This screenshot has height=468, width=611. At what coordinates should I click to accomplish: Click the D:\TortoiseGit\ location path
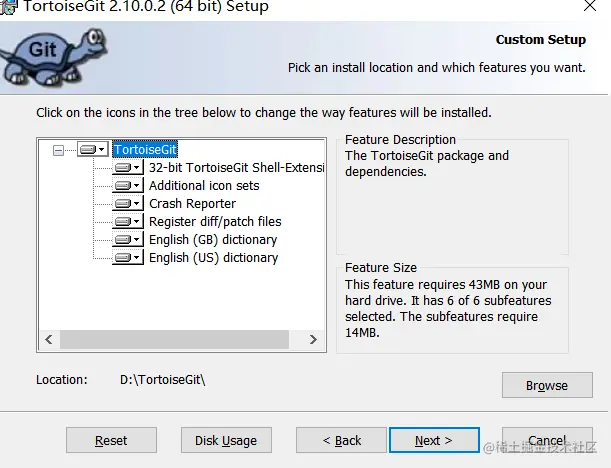click(162, 380)
